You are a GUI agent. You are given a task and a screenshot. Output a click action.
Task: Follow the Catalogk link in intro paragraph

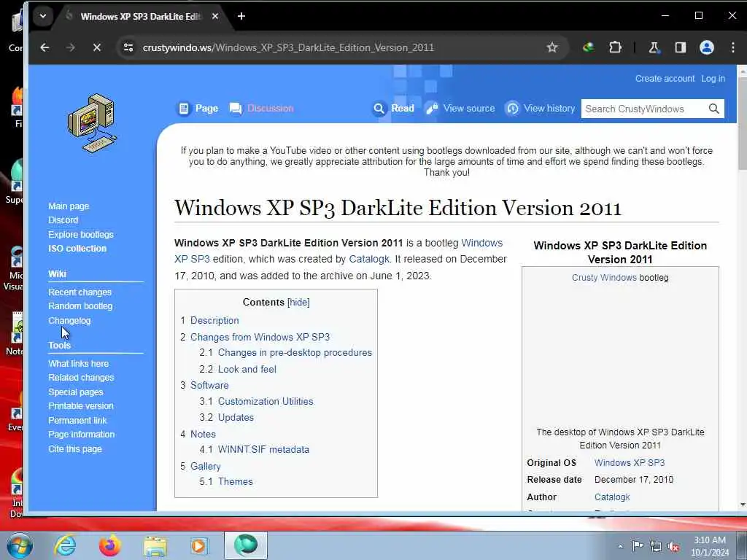point(368,259)
